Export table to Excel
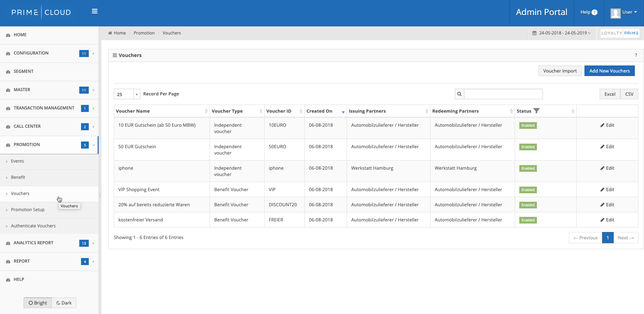644x314 pixels. pos(610,94)
